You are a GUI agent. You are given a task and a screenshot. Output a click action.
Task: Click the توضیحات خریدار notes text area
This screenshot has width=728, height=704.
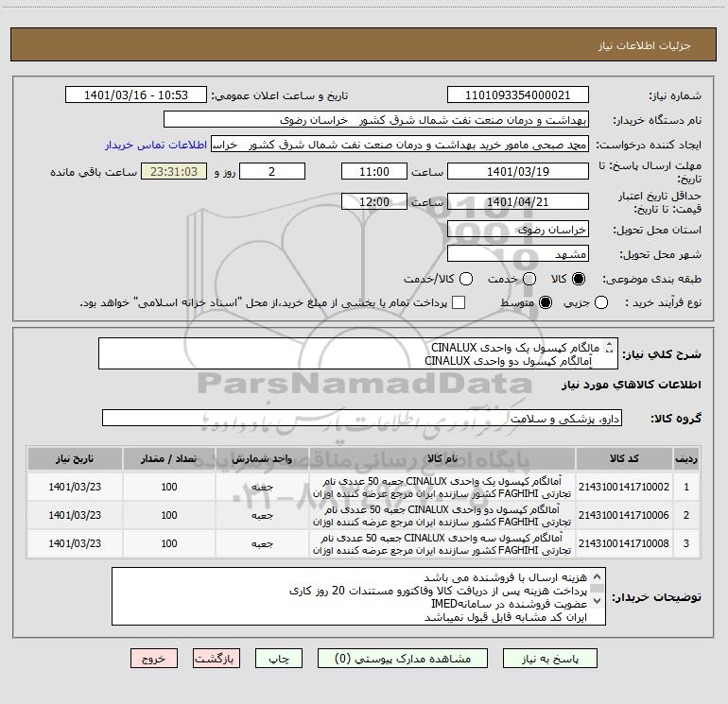pos(358,596)
